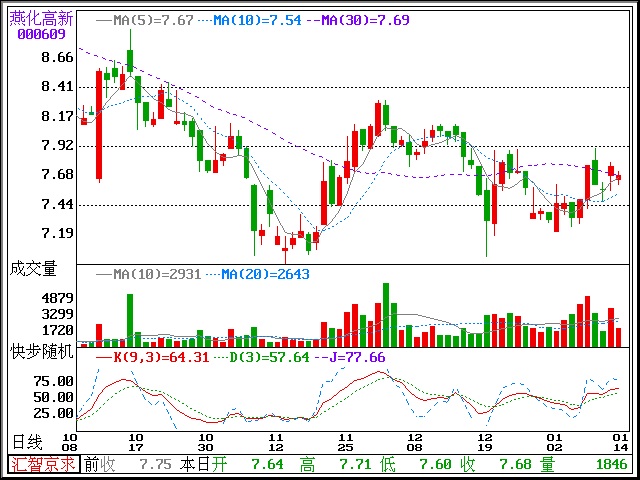
Task: Click the 12/08 date marker
Action: tap(415, 442)
